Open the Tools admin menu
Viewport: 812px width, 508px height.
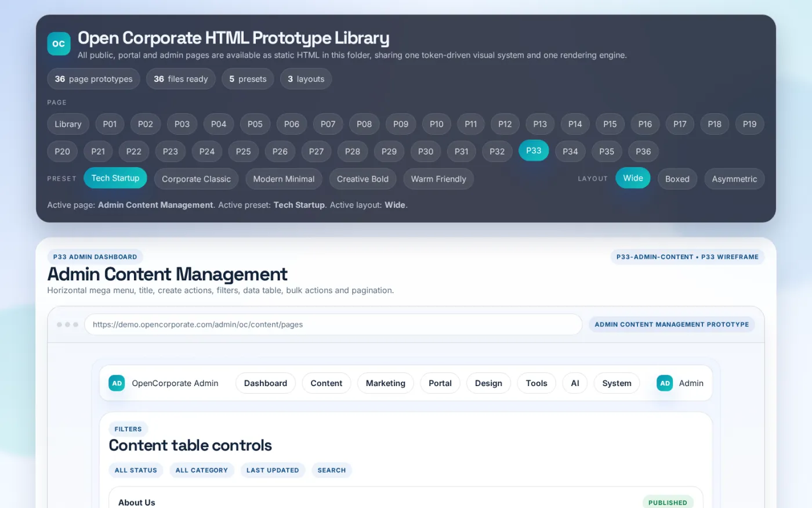coord(536,383)
